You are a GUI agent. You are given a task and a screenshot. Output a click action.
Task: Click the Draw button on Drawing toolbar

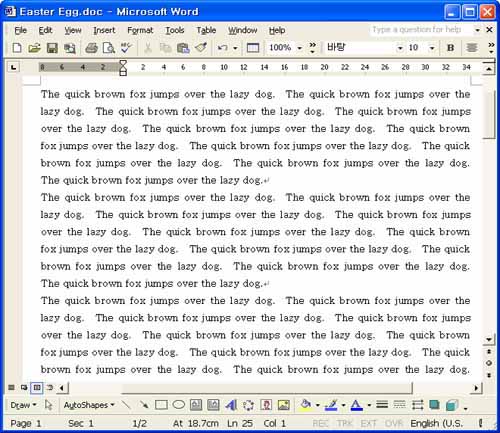click(23, 405)
